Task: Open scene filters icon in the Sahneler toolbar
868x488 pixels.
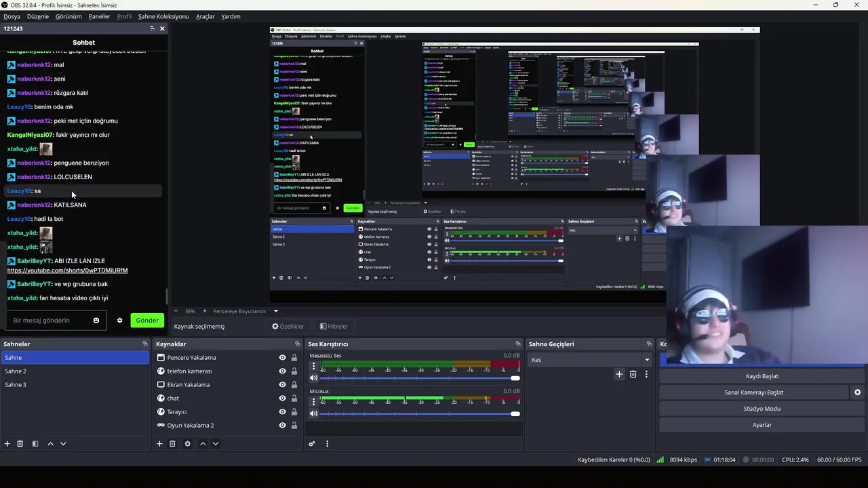Action: 35,444
